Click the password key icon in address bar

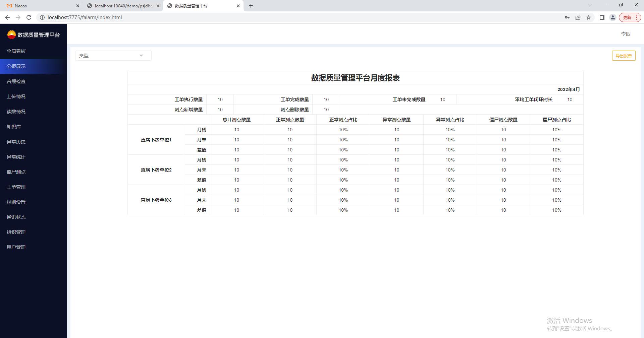567,17
